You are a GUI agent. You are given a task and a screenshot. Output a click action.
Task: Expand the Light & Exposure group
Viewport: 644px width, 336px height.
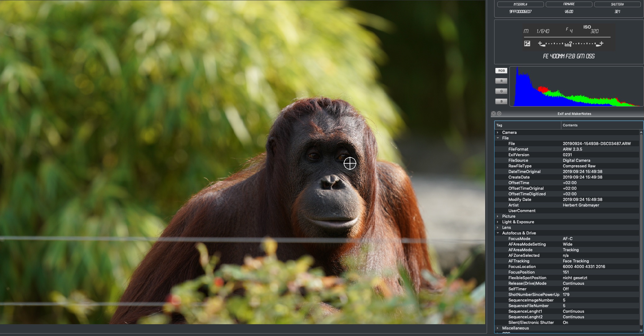point(498,222)
